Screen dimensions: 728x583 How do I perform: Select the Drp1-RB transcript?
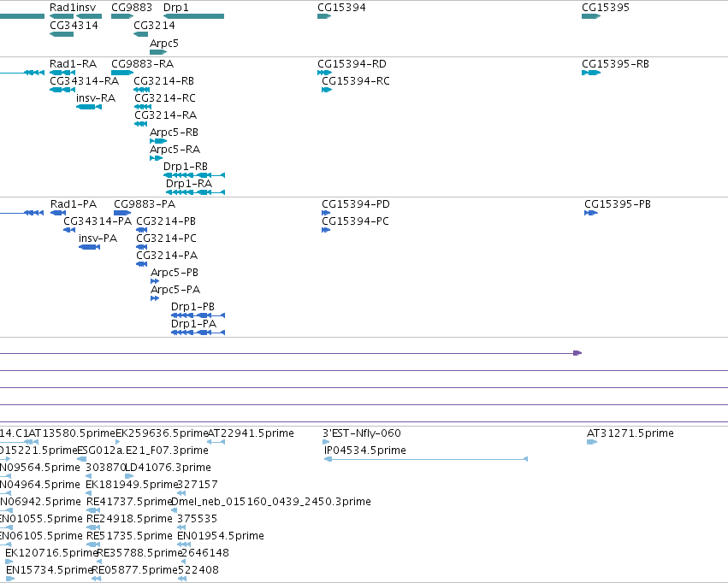186,167
